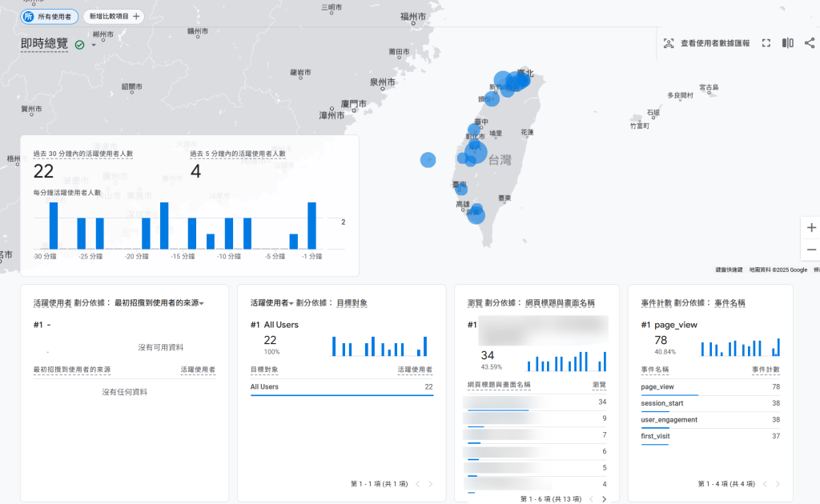820x504 pixels.
Task: Toggle the comparison columns icon
Action: click(788, 43)
